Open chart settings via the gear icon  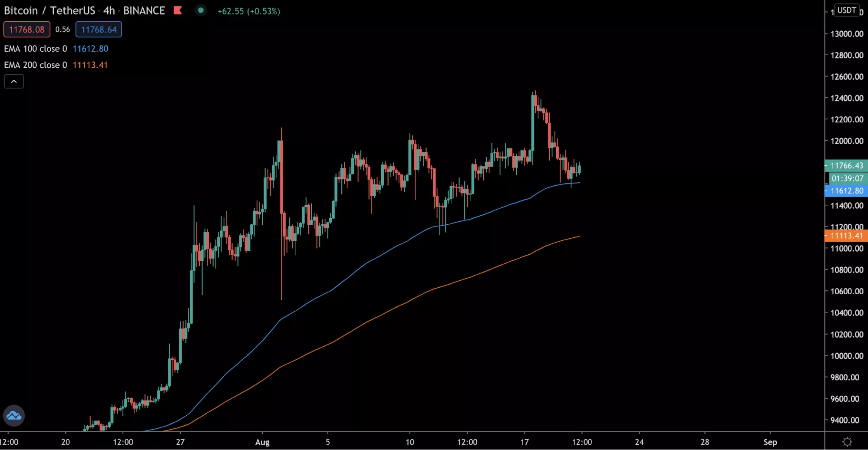[847, 442]
